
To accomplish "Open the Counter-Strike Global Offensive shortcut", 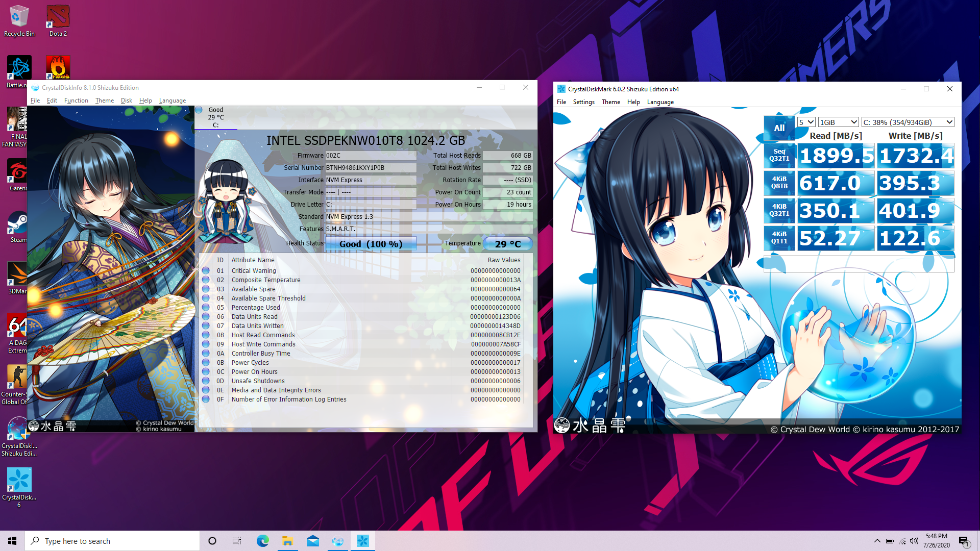I will pyautogui.click(x=15, y=385).
